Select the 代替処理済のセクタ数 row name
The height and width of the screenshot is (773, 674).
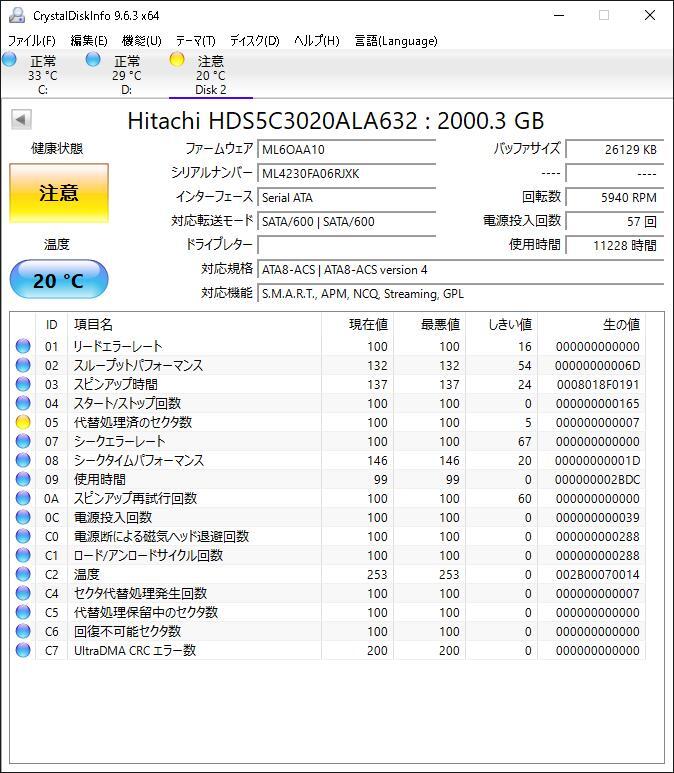pyautogui.click(x=133, y=422)
